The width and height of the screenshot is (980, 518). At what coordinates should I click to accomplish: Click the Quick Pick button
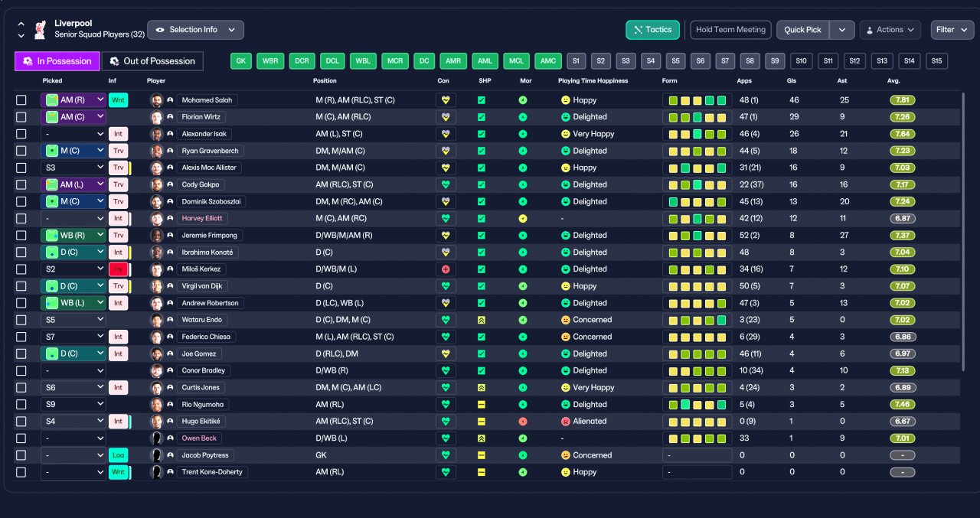[x=803, y=30]
